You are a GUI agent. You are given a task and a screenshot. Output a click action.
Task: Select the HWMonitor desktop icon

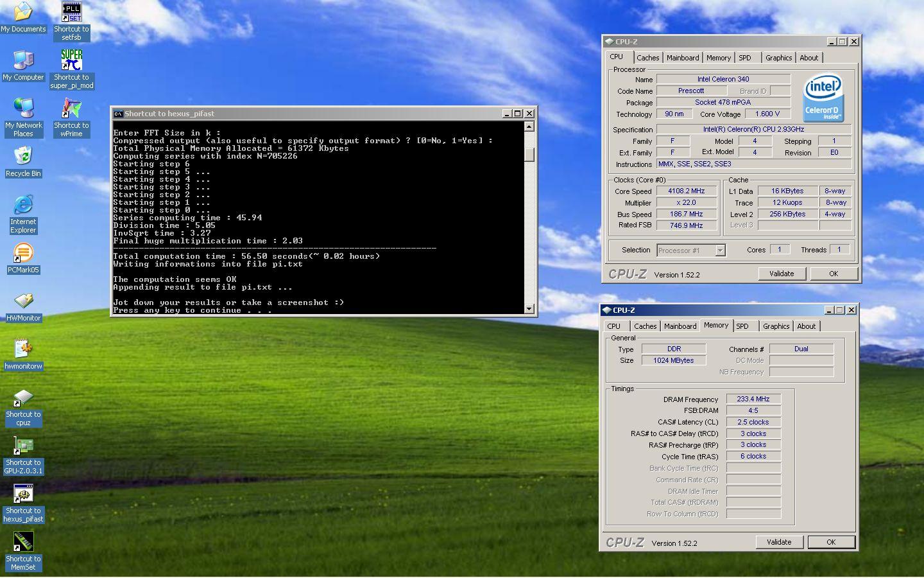tap(23, 306)
